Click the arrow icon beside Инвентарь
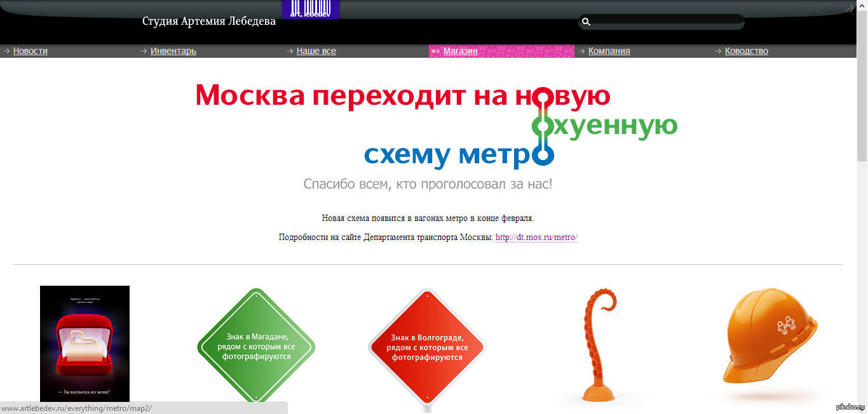 [144, 51]
